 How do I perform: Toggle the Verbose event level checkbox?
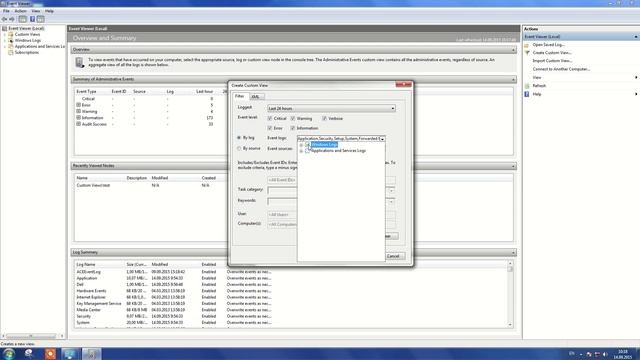click(324, 118)
